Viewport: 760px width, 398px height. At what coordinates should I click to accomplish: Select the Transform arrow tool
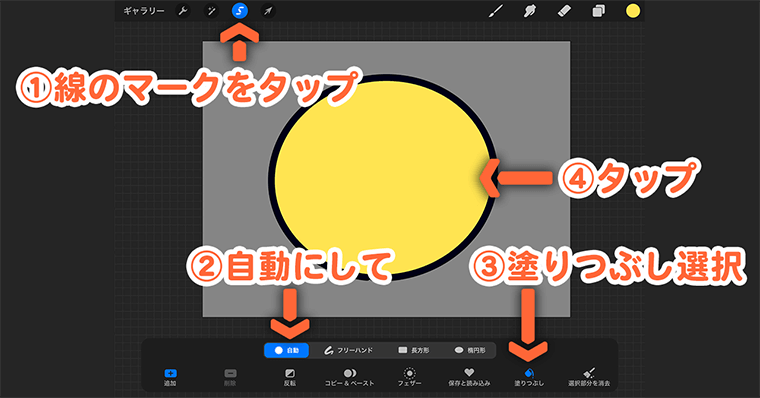point(268,11)
